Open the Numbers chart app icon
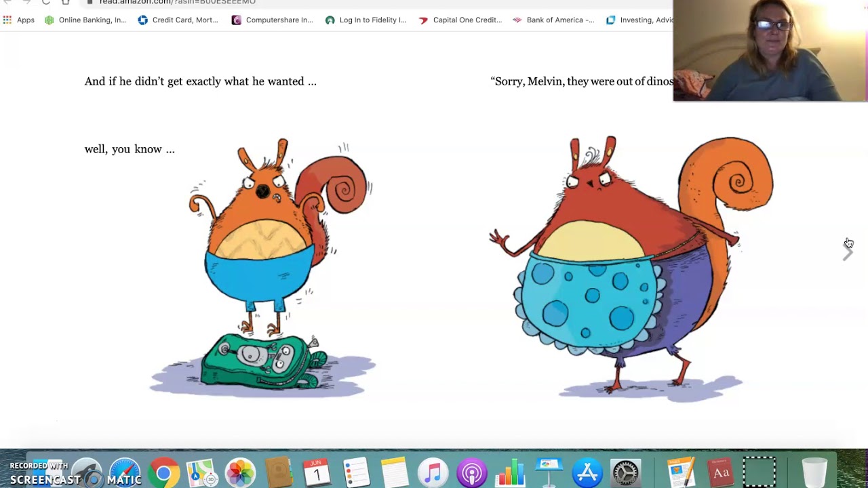 point(510,473)
